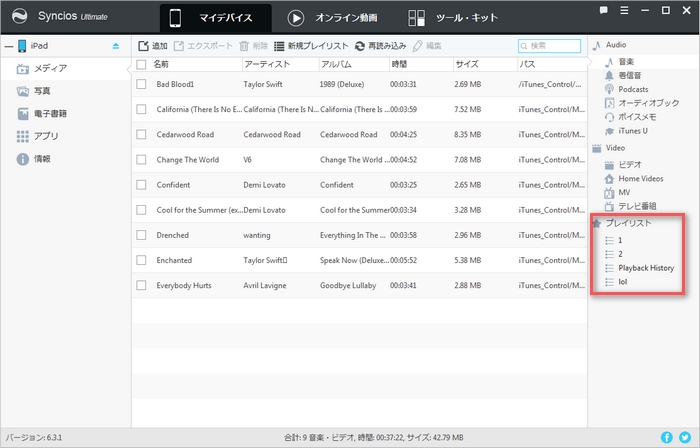Open the feedback chat bubble icon
The height and width of the screenshot is (448, 700).
[x=604, y=10]
